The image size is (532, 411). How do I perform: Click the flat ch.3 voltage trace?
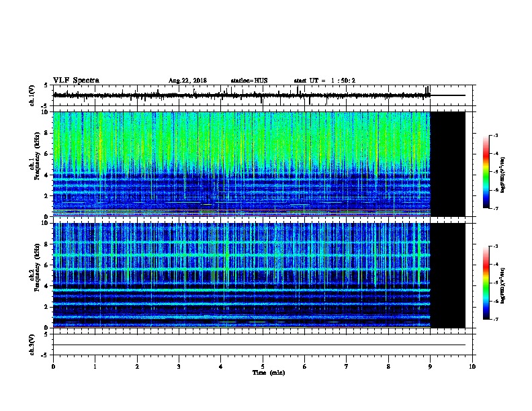(x=259, y=345)
